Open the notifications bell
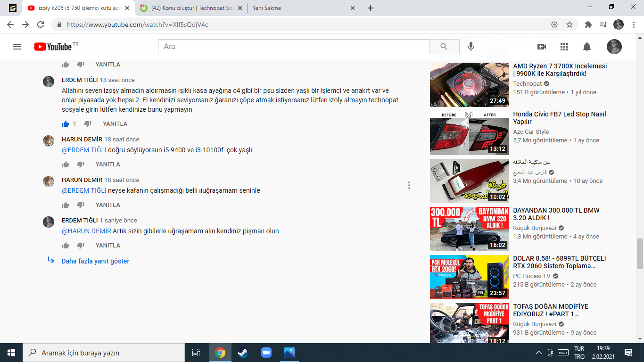The height and width of the screenshot is (362, 644). (587, 47)
